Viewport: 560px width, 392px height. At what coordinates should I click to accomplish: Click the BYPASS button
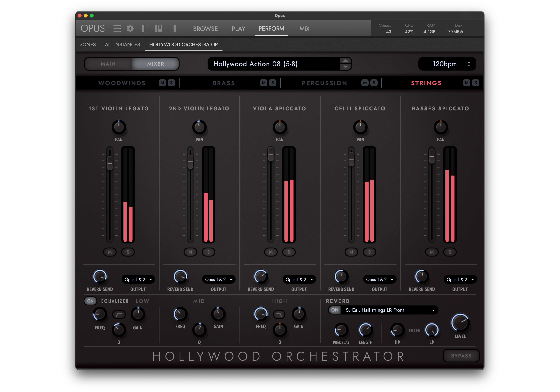461,356
